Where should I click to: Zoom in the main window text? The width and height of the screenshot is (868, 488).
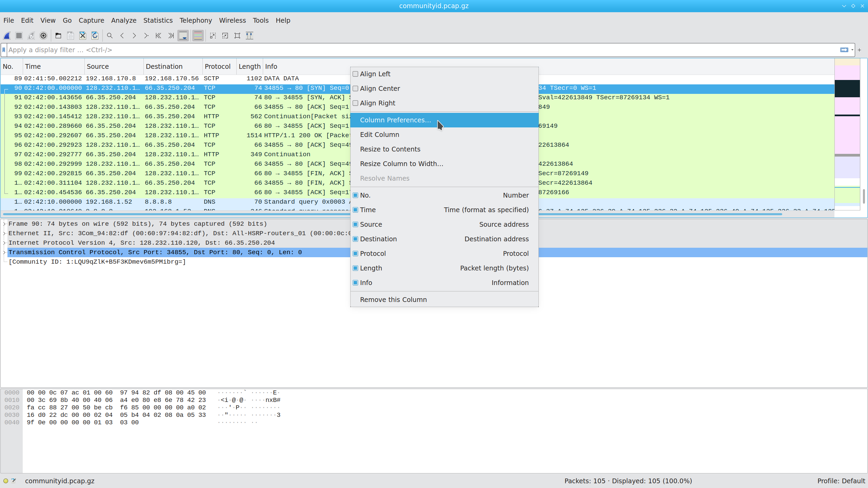(x=213, y=36)
